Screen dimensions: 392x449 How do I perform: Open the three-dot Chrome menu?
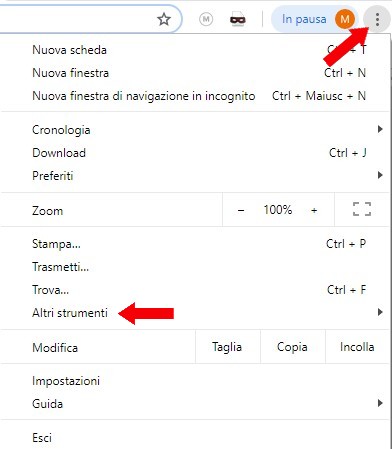pos(377,20)
